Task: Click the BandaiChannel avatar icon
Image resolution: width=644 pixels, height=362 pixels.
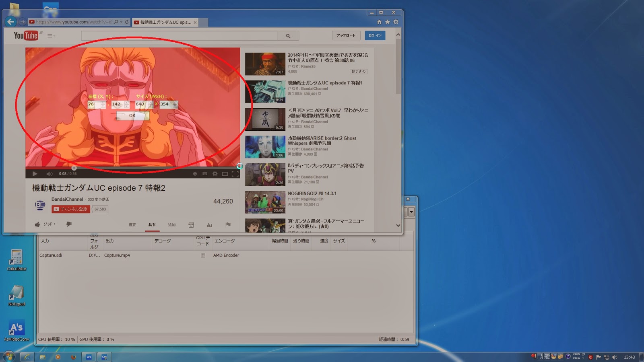Action: click(x=40, y=205)
